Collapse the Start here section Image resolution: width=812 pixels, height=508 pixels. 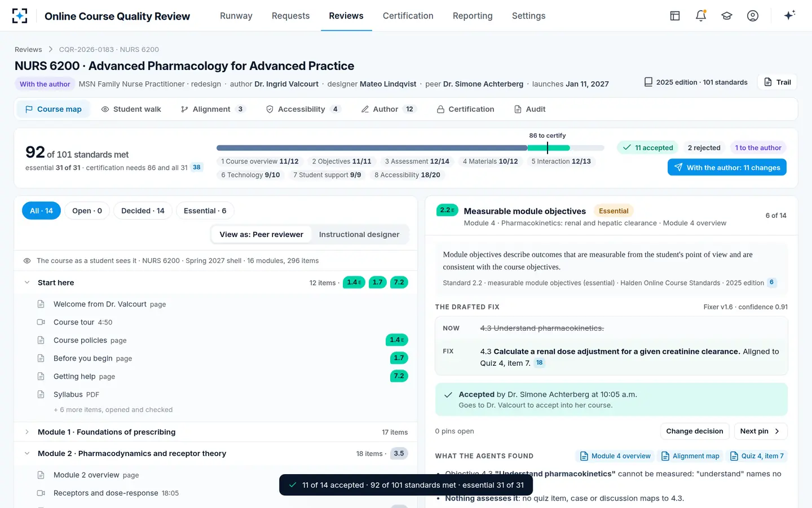click(27, 282)
